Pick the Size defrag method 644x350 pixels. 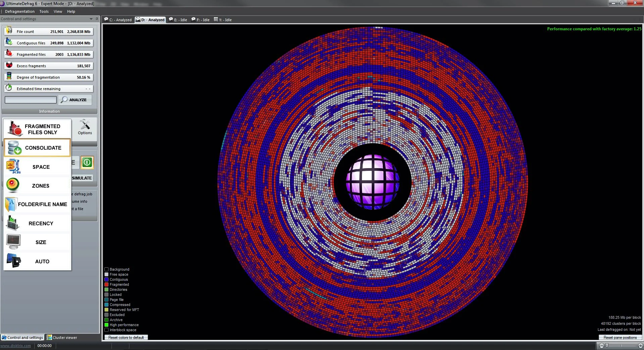point(37,242)
